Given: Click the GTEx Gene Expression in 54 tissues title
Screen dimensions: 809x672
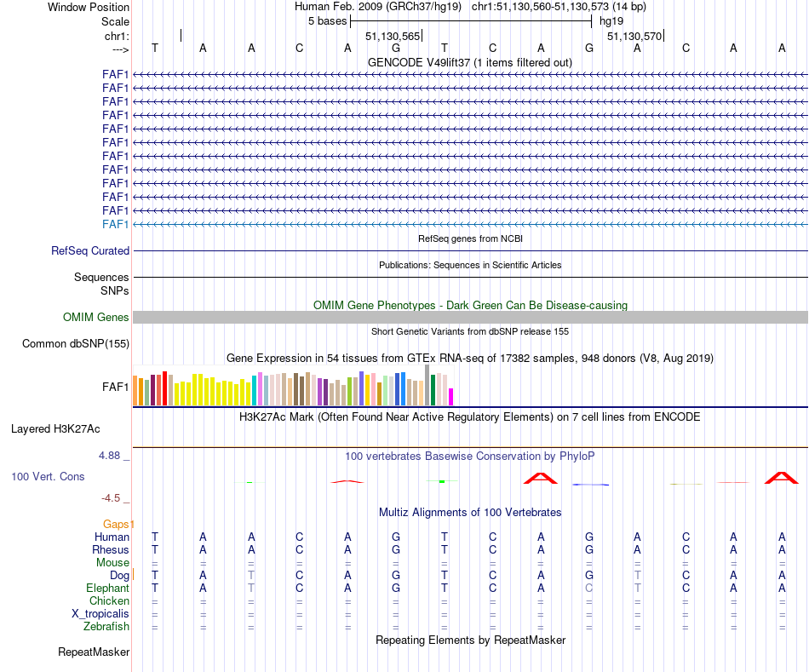Looking at the screenshot, I should 469,359.
